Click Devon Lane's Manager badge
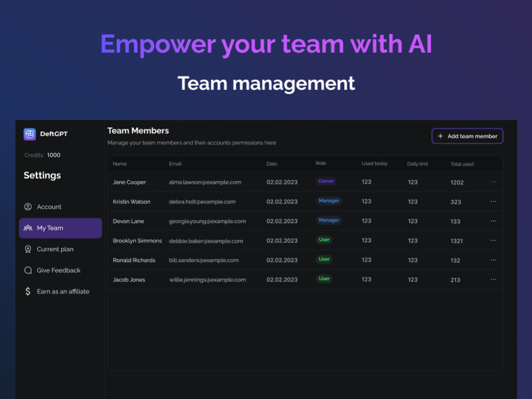This screenshot has width=532, height=399. click(329, 220)
